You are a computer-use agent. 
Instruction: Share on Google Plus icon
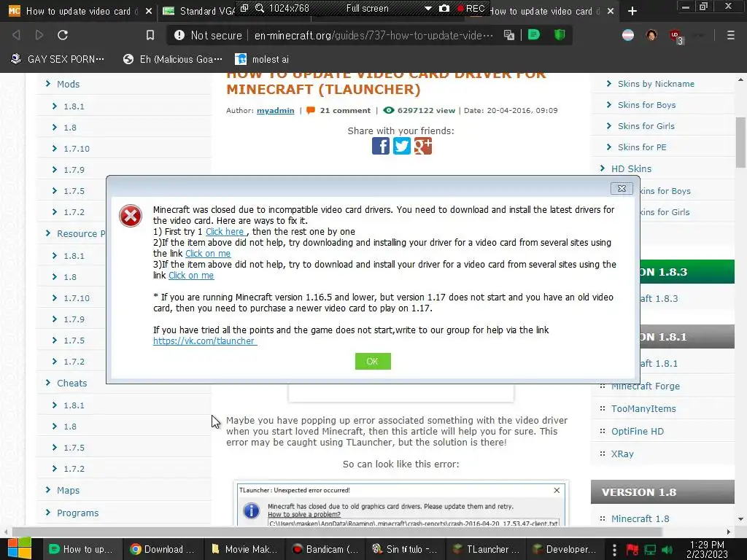[422, 146]
